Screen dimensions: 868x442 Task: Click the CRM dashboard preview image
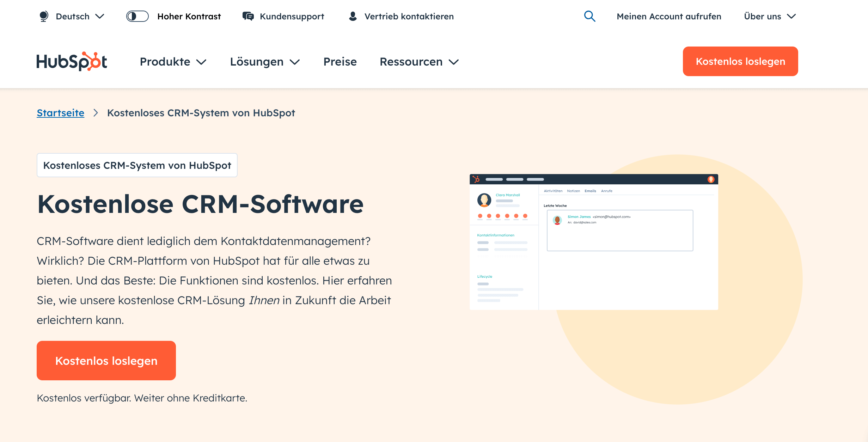point(594,242)
